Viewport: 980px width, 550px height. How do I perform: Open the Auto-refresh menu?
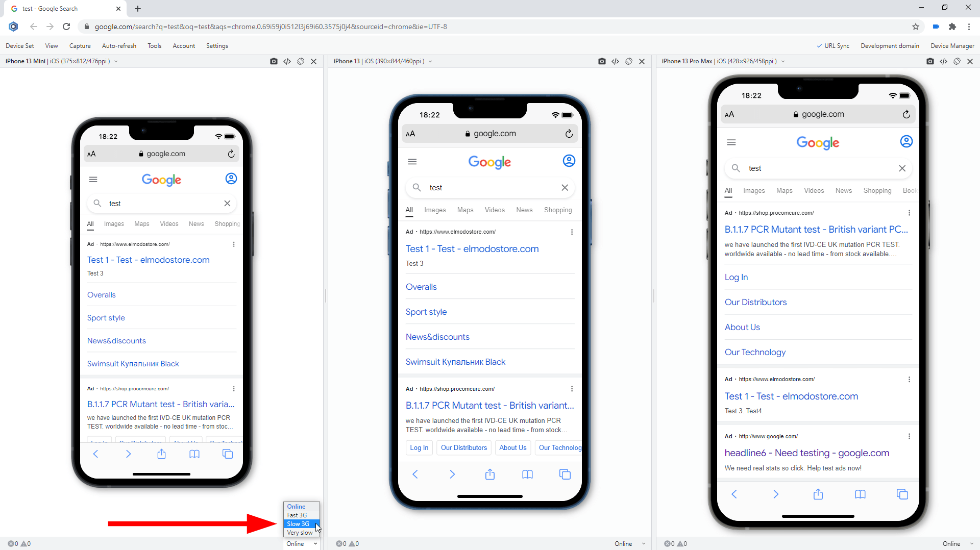click(x=119, y=46)
